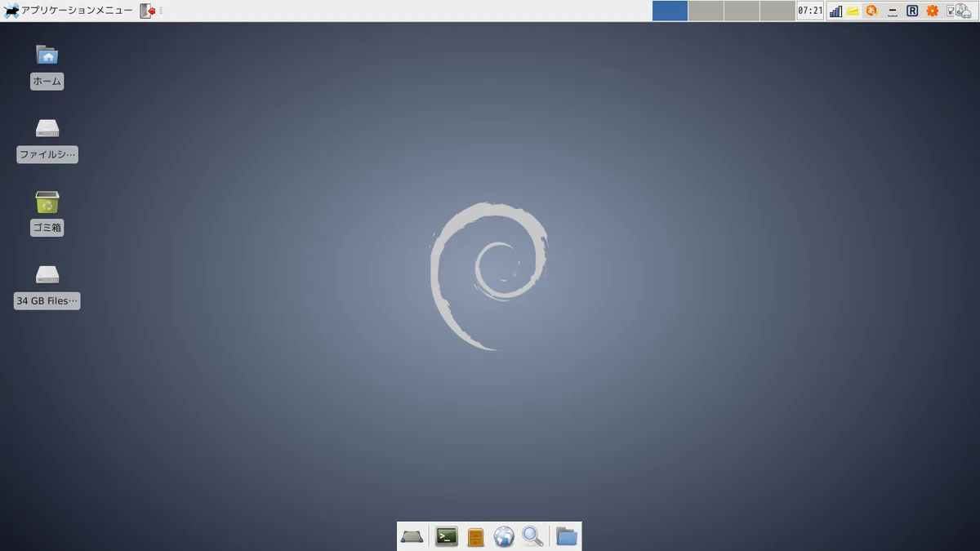The height and width of the screenshot is (551, 980).
Task: Click the R tray icon
Action: [912, 11]
